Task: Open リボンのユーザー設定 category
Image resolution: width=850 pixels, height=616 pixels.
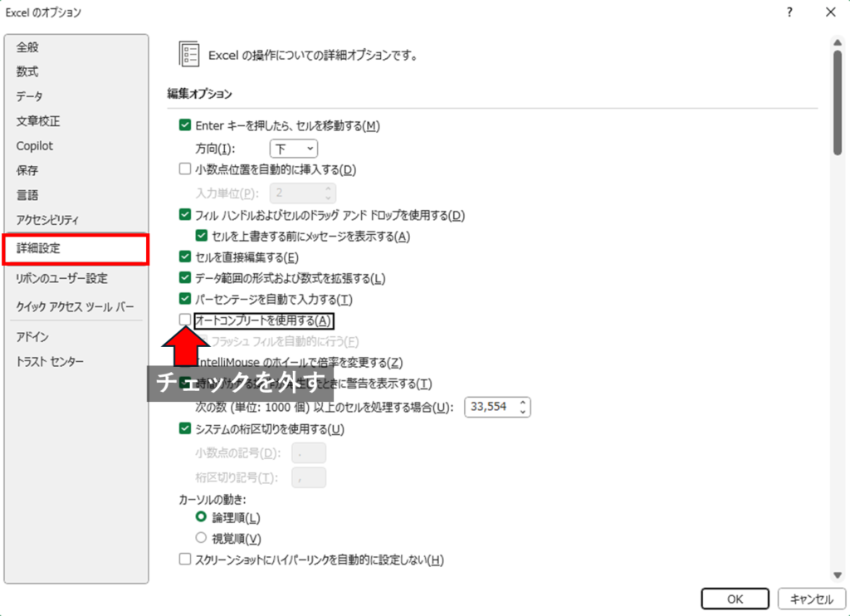Action: tap(61, 278)
